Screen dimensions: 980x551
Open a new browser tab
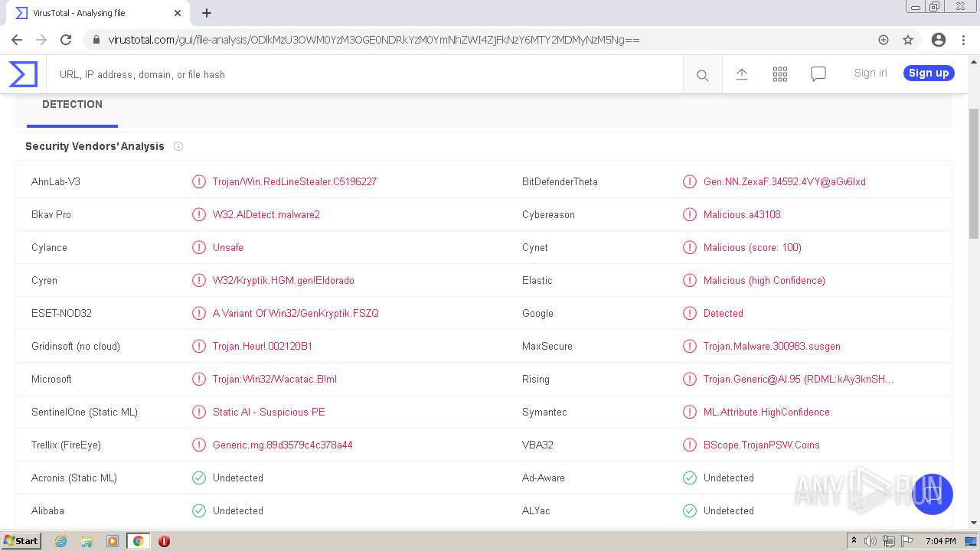pos(207,13)
